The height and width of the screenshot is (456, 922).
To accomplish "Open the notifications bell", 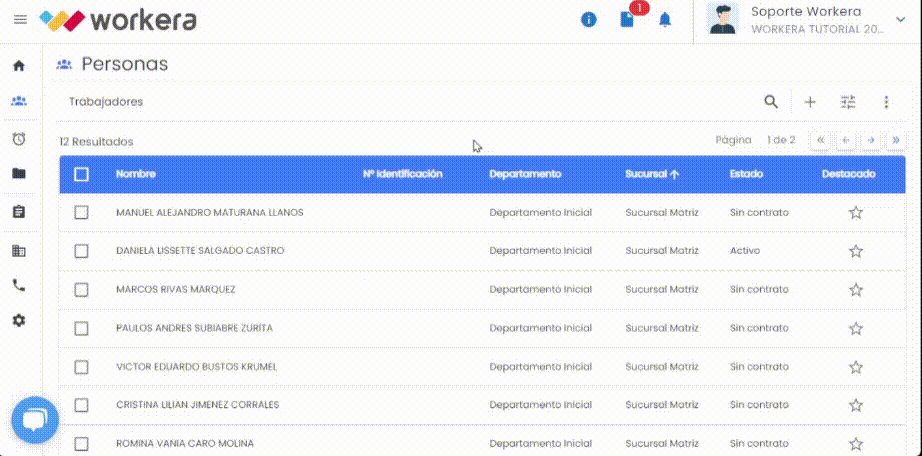I will point(665,20).
